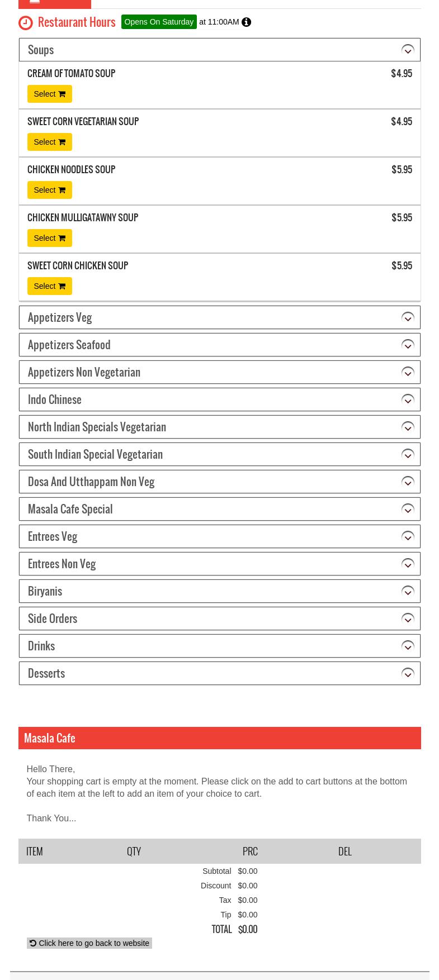Click chevron icon on Biryanis row

[x=408, y=592]
